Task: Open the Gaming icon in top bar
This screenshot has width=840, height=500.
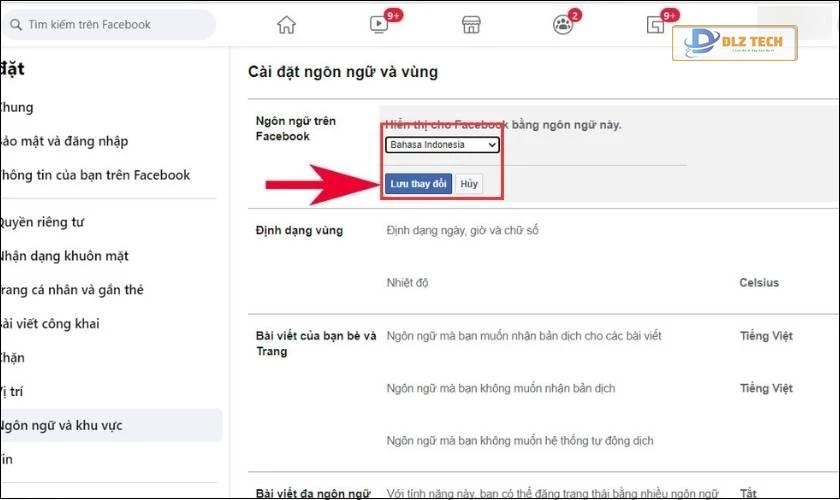Action: coord(655,25)
